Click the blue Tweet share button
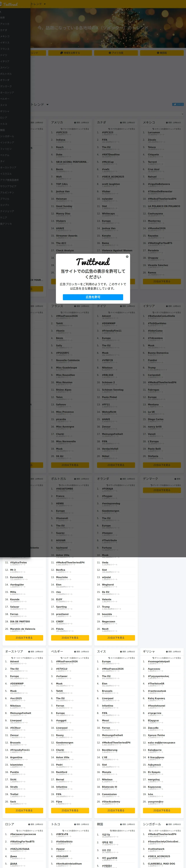The width and height of the screenshot is (186, 868). coord(178,104)
